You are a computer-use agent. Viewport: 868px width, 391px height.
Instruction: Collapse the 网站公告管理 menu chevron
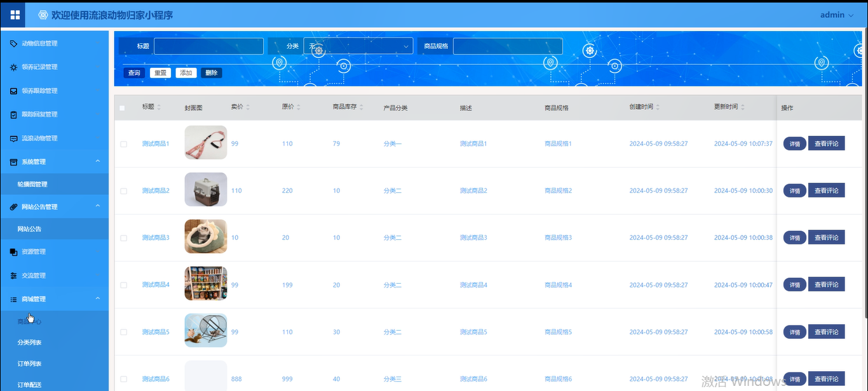(x=98, y=206)
